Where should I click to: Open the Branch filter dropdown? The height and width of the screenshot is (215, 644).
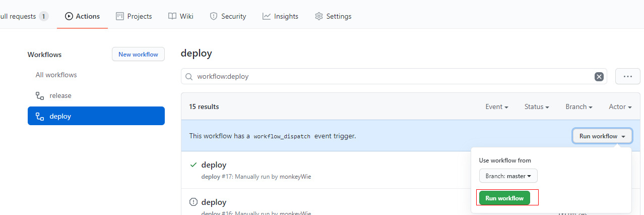(x=578, y=107)
